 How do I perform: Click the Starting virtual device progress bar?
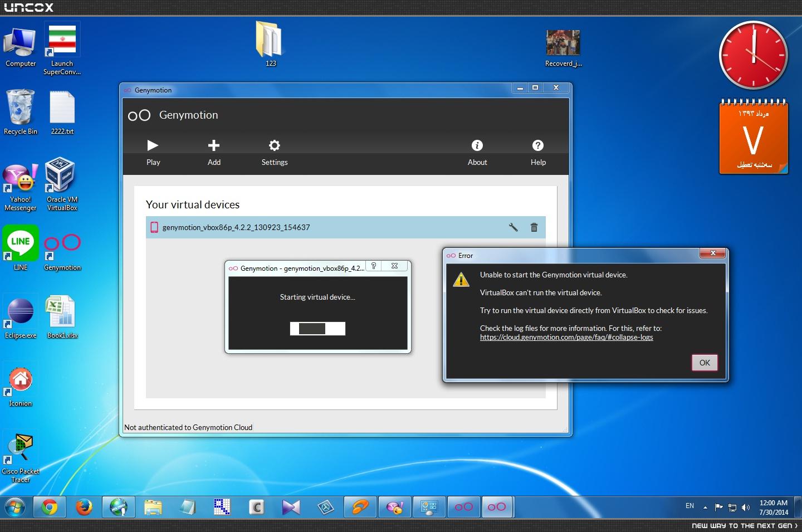coord(317,329)
